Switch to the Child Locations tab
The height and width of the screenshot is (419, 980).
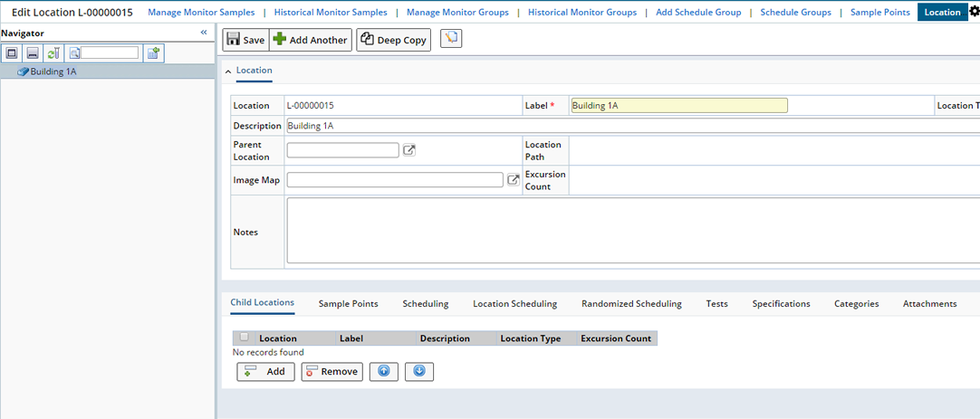(x=262, y=302)
